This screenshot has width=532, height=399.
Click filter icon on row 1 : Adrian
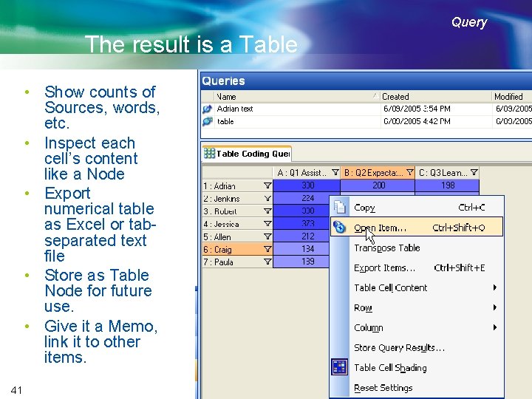(267, 185)
